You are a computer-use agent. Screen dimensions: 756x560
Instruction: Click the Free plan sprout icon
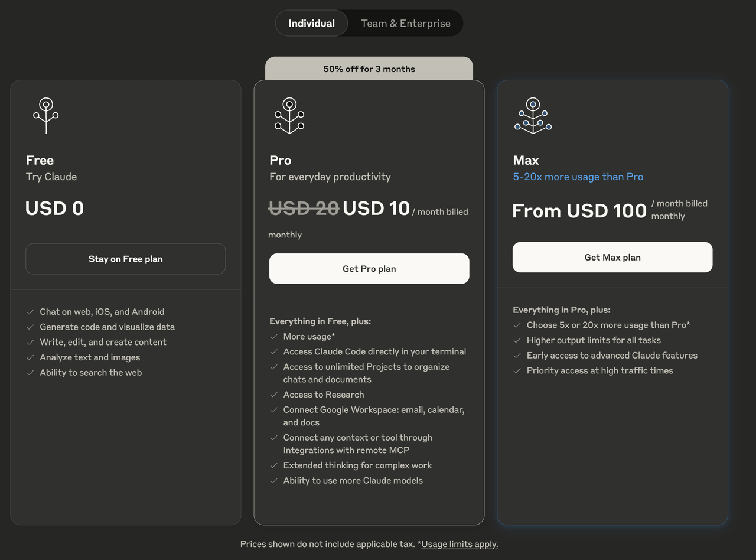pyautogui.click(x=46, y=115)
